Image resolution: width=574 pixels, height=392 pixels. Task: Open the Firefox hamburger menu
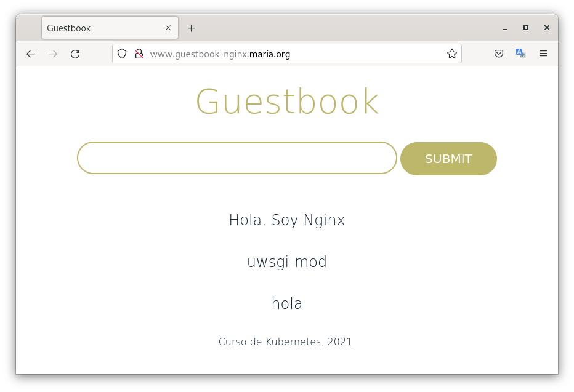point(543,54)
